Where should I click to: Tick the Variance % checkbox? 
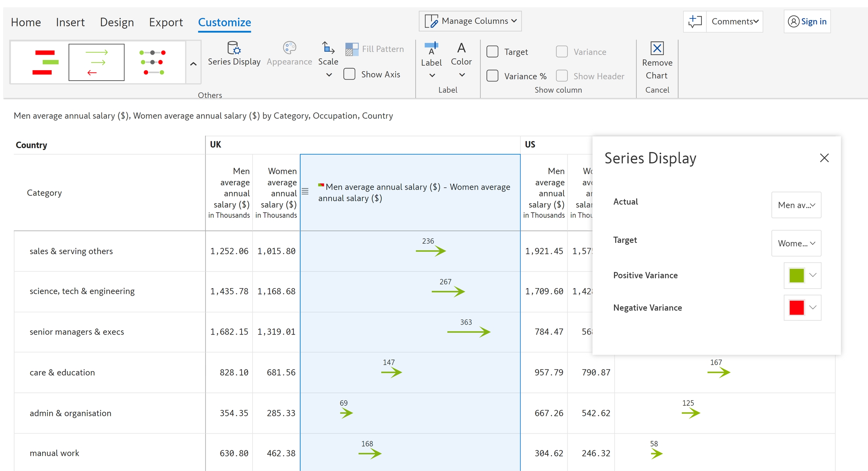click(x=492, y=76)
